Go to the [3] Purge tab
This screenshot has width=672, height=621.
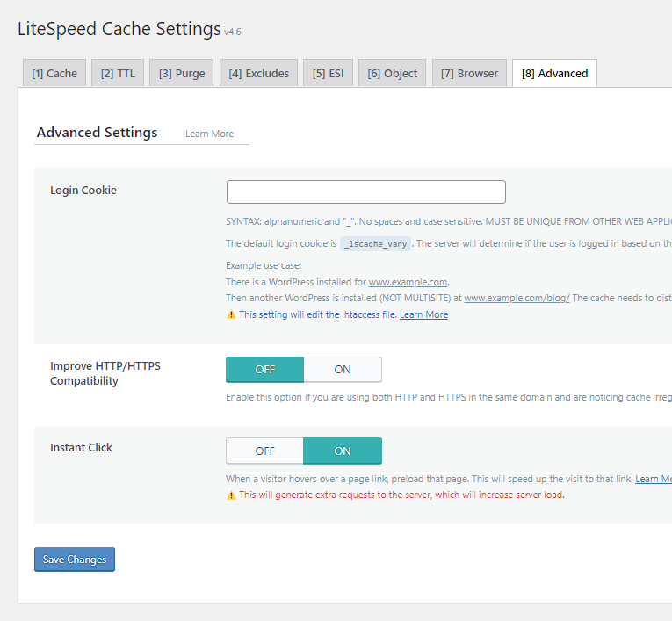pyautogui.click(x=182, y=73)
